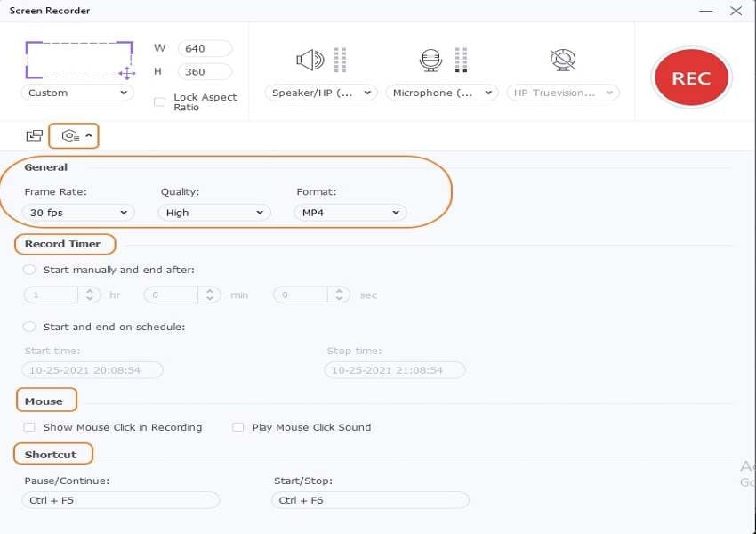This screenshot has height=534, width=756.
Task: Click the seconds value field
Action: [x=301, y=295]
